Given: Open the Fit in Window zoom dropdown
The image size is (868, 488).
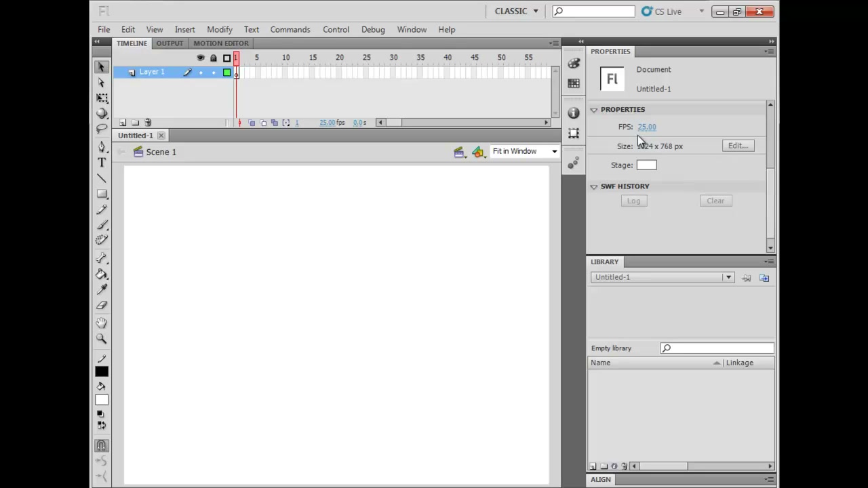Looking at the screenshot, I should (524, 151).
